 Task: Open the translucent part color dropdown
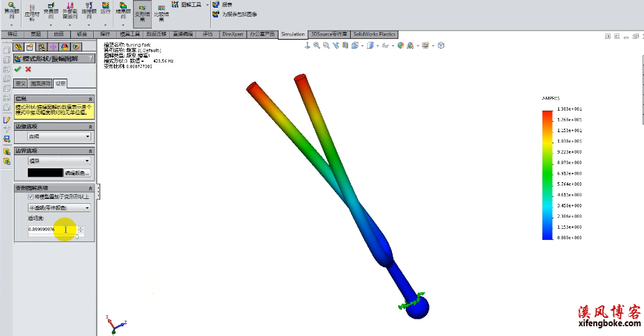59,207
